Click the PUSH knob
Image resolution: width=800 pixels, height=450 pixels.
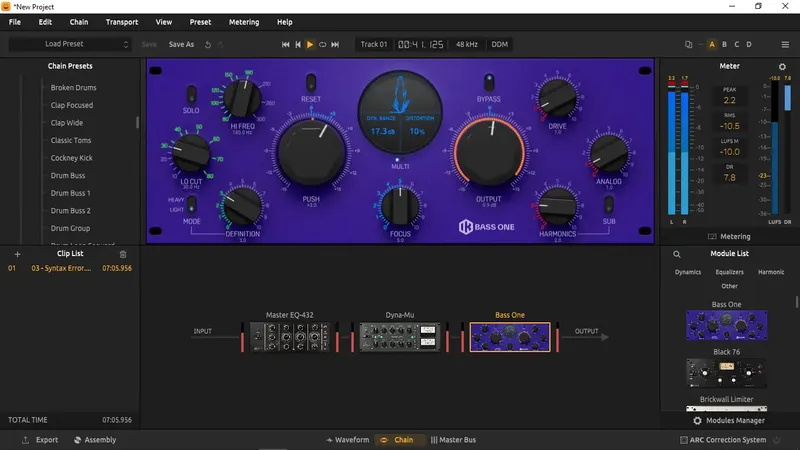click(311, 153)
